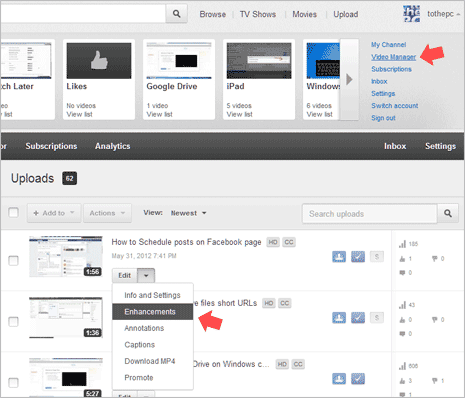Click the Switch account link
The width and height of the screenshot is (465, 398).
coord(395,106)
